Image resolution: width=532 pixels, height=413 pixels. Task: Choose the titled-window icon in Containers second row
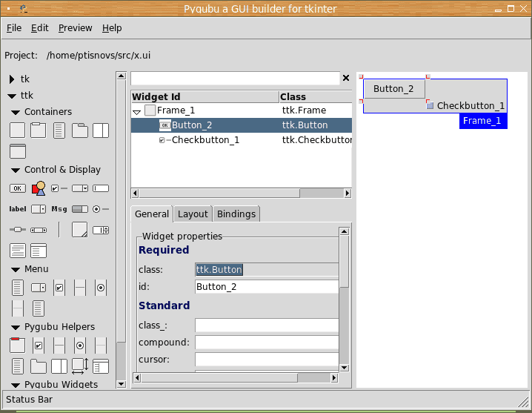[x=18, y=151]
